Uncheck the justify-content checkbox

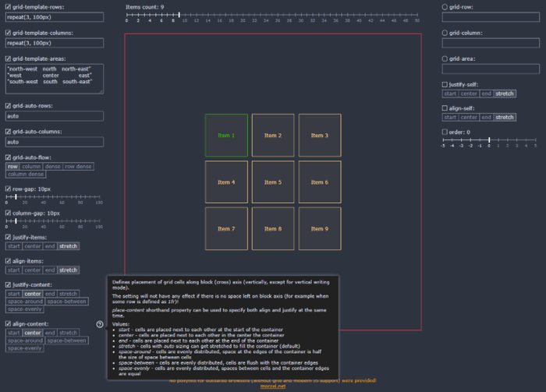pyautogui.click(x=8, y=284)
